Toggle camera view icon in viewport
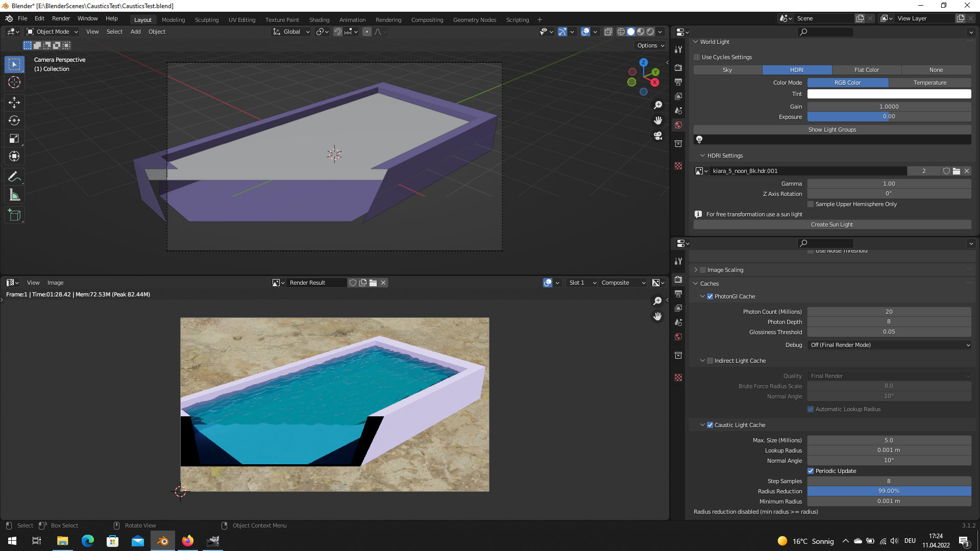This screenshot has height=551, width=980. click(x=658, y=136)
